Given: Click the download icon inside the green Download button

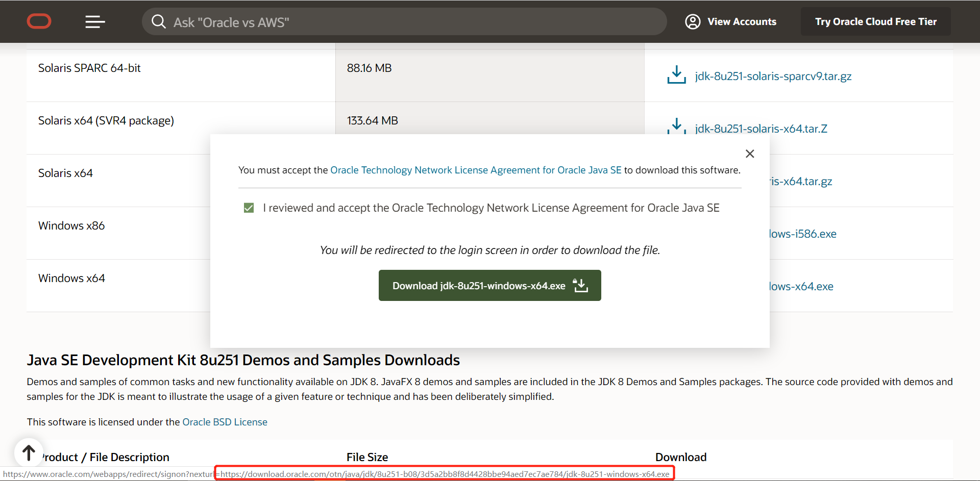Looking at the screenshot, I should [580, 285].
